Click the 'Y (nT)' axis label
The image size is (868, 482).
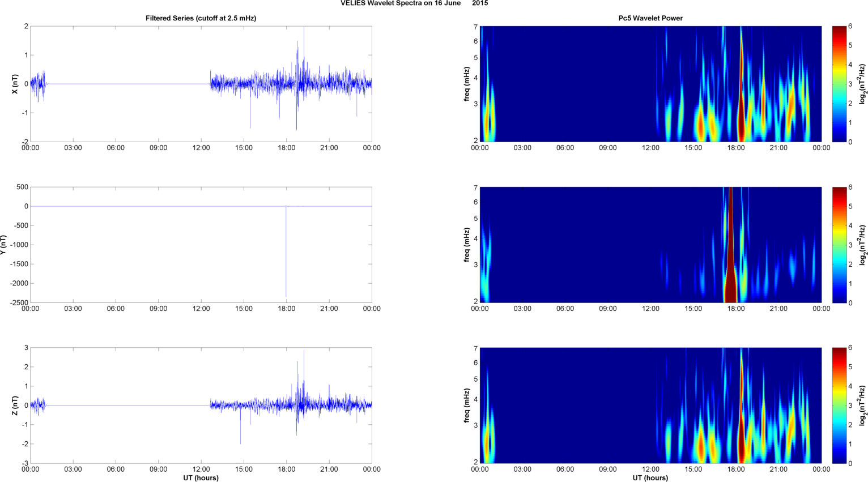[4, 245]
